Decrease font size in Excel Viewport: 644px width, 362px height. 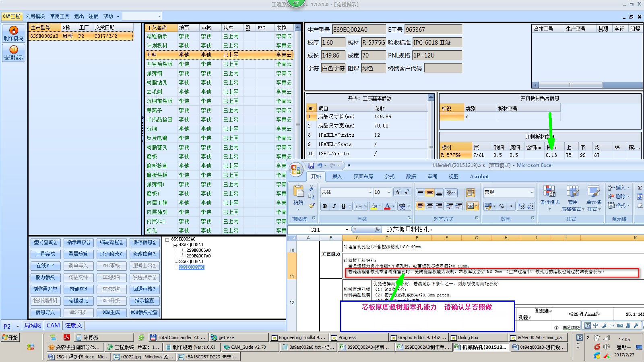(x=407, y=192)
